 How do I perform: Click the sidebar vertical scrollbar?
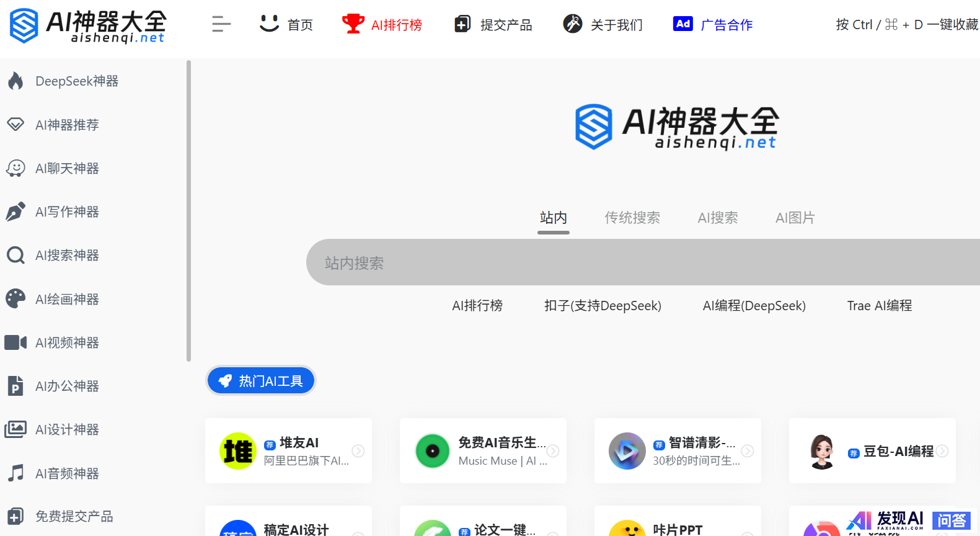click(x=188, y=210)
